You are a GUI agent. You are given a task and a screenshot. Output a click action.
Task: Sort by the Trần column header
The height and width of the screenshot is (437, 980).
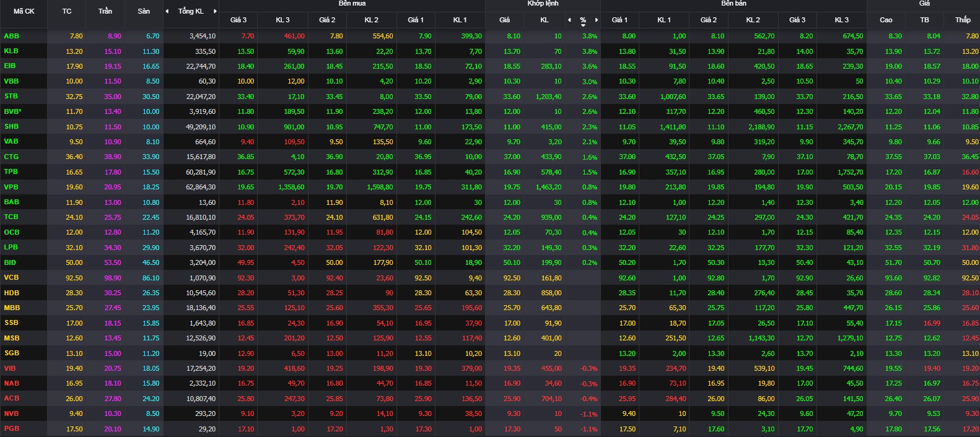(x=105, y=11)
